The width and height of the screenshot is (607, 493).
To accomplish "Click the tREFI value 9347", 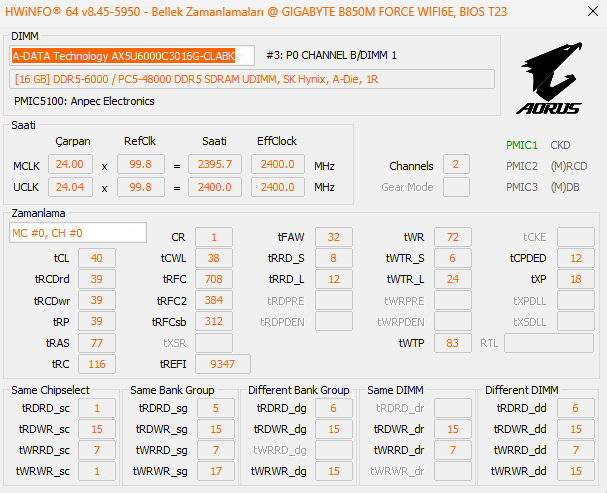I will point(223,364).
